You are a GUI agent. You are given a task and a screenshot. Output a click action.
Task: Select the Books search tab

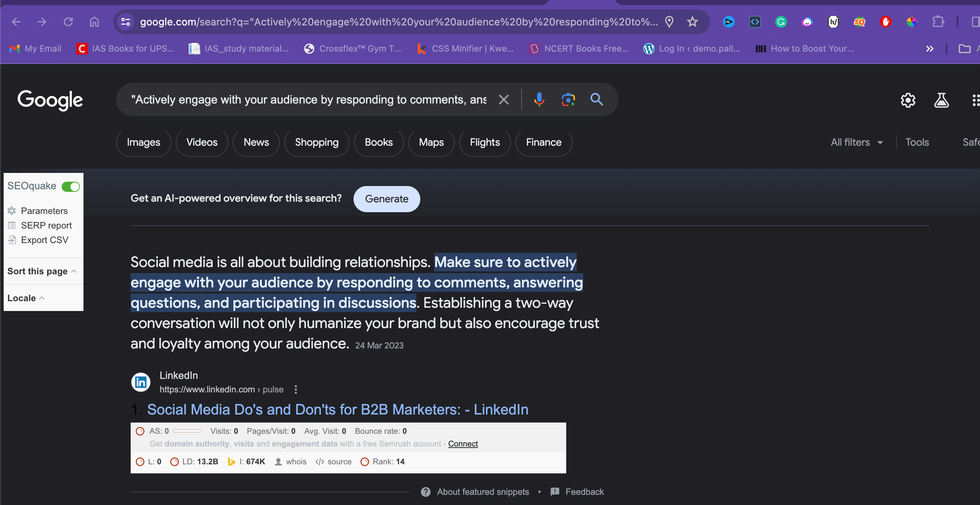(x=379, y=142)
